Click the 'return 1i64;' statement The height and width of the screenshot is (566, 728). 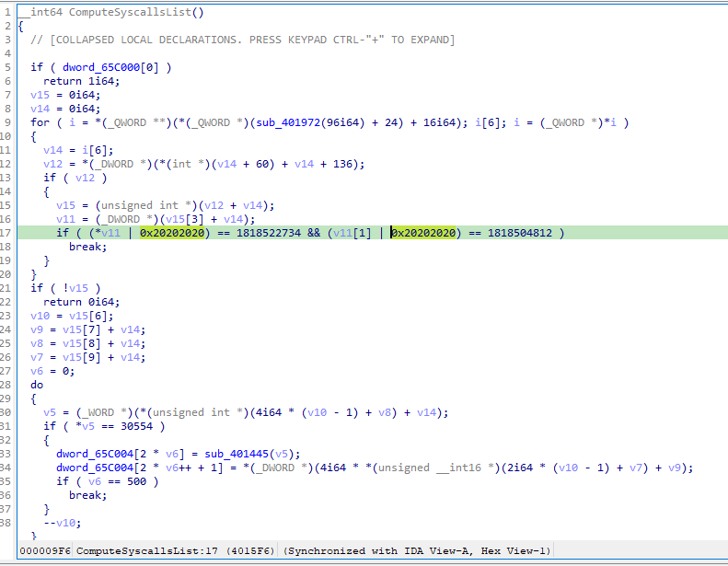[81, 81]
